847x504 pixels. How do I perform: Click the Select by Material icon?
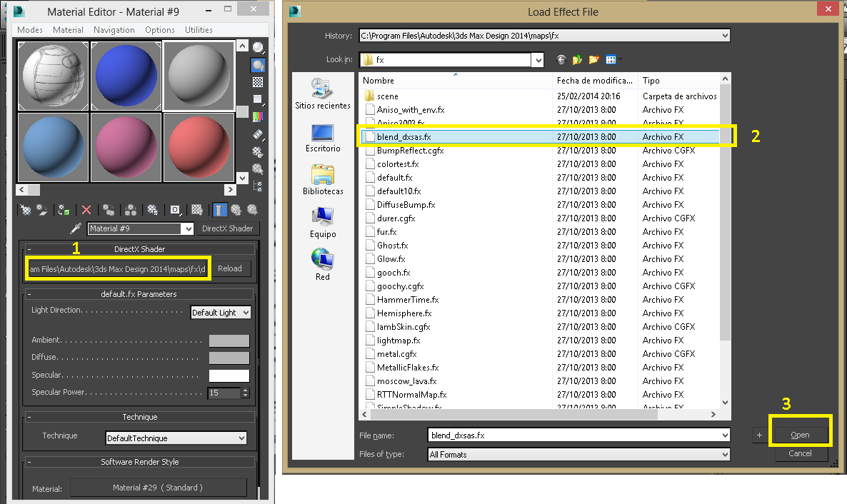coord(259,169)
